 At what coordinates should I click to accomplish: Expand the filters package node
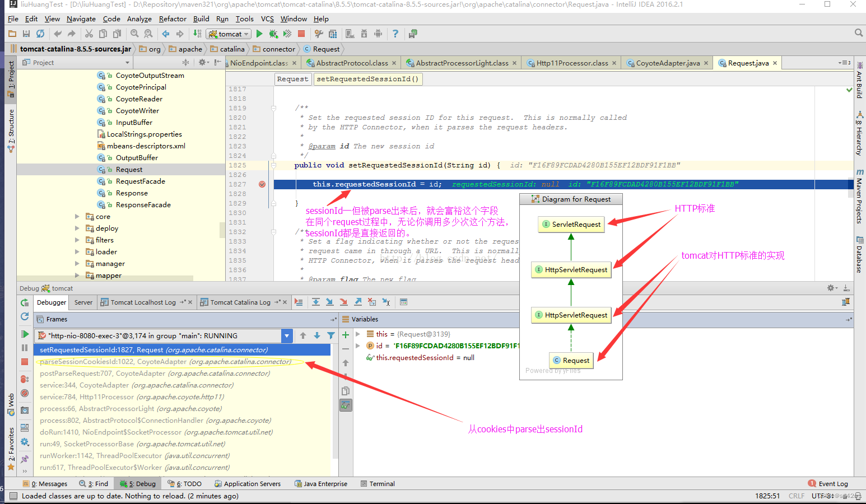coord(77,240)
